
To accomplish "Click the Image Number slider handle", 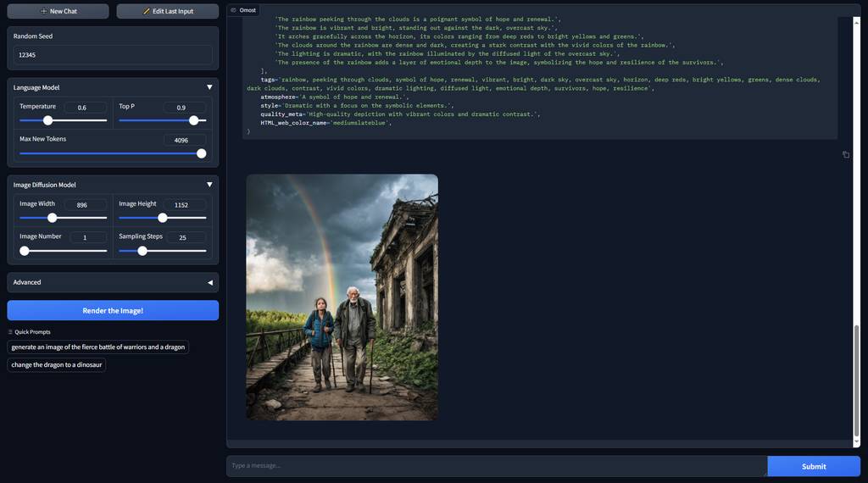I will [x=25, y=251].
